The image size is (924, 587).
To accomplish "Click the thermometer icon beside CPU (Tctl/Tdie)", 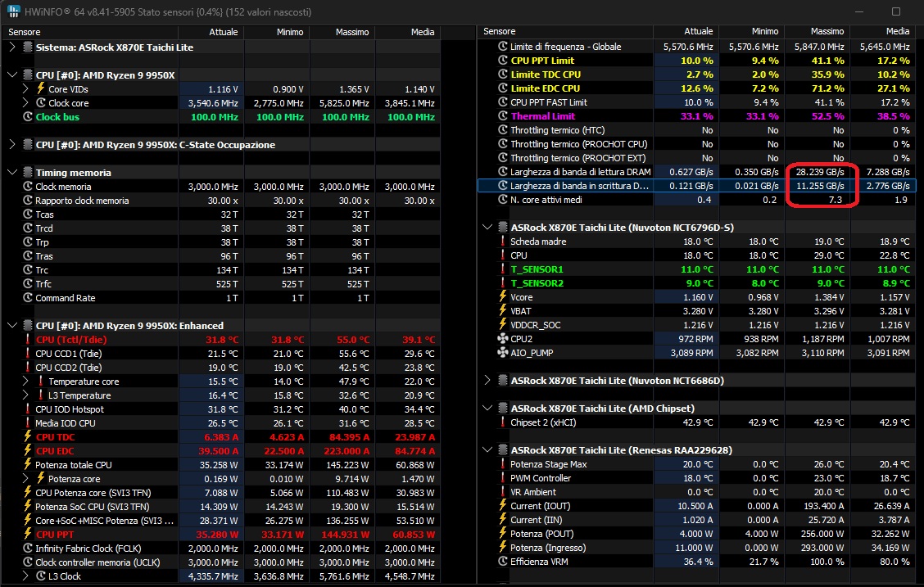I will [28, 340].
